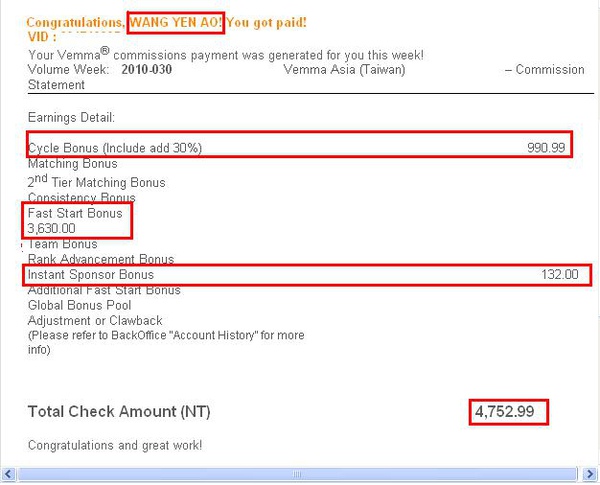Select the name WANG YEN AO!
This screenshot has height=485, width=600.
coord(176,23)
